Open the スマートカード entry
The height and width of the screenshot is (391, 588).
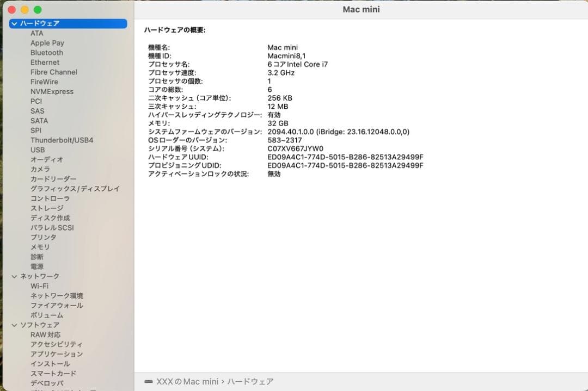[53, 374]
